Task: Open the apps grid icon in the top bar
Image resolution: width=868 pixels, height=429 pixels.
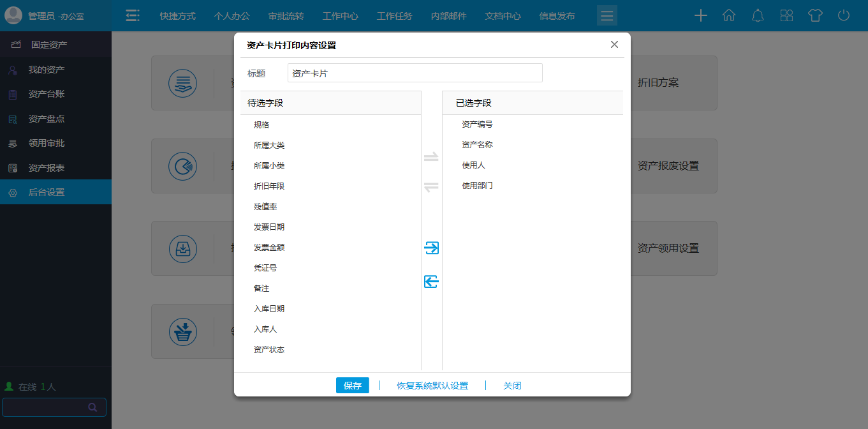Action: [x=786, y=15]
